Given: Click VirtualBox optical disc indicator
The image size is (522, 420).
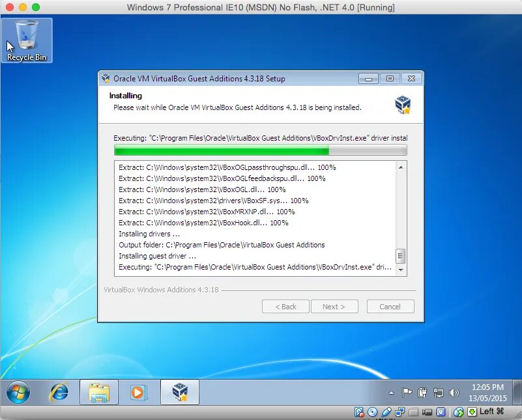Looking at the screenshot, I should pyautogui.click(x=372, y=412).
